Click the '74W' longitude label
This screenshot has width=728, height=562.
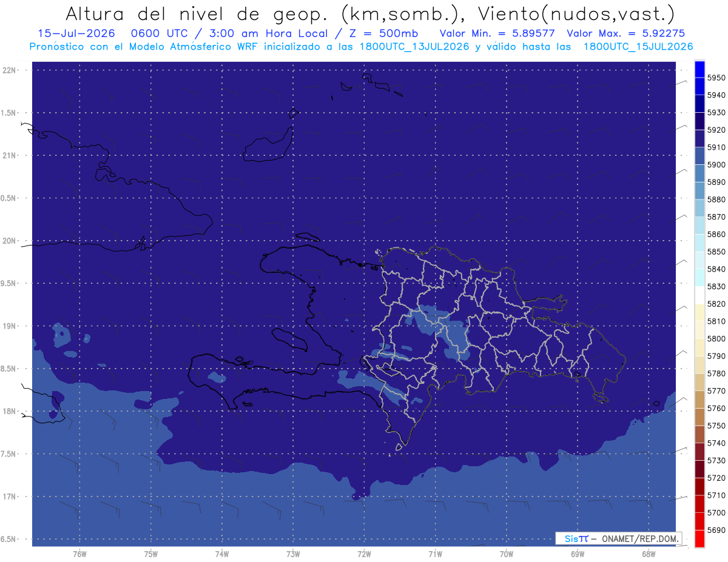point(222,554)
